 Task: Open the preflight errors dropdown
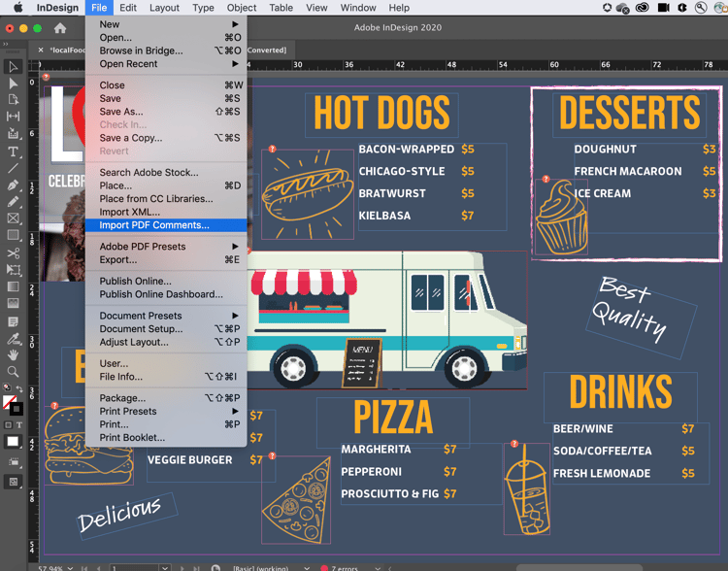click(378, 568)
